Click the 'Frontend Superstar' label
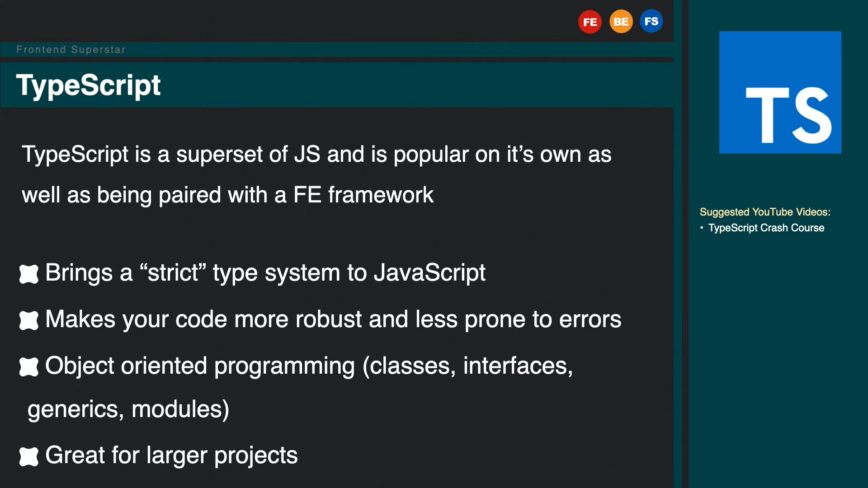Viewport: 868px width, 488px height. click(x=71, y=50)
